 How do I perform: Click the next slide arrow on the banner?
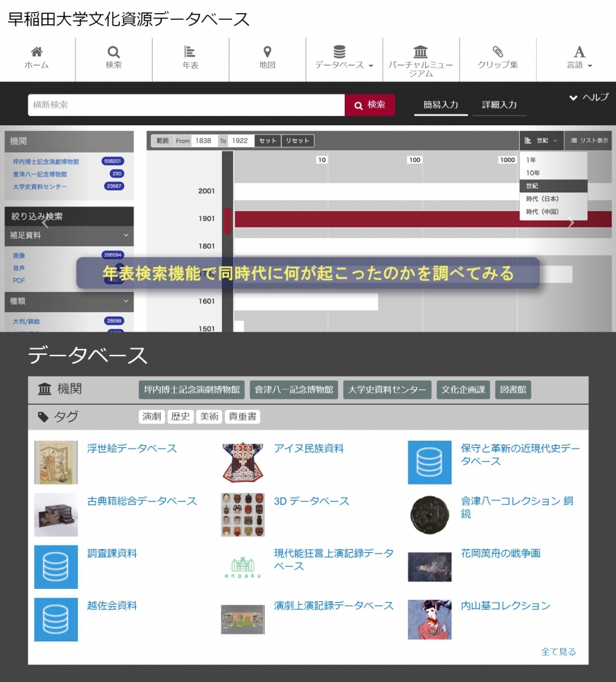point(571,223)
